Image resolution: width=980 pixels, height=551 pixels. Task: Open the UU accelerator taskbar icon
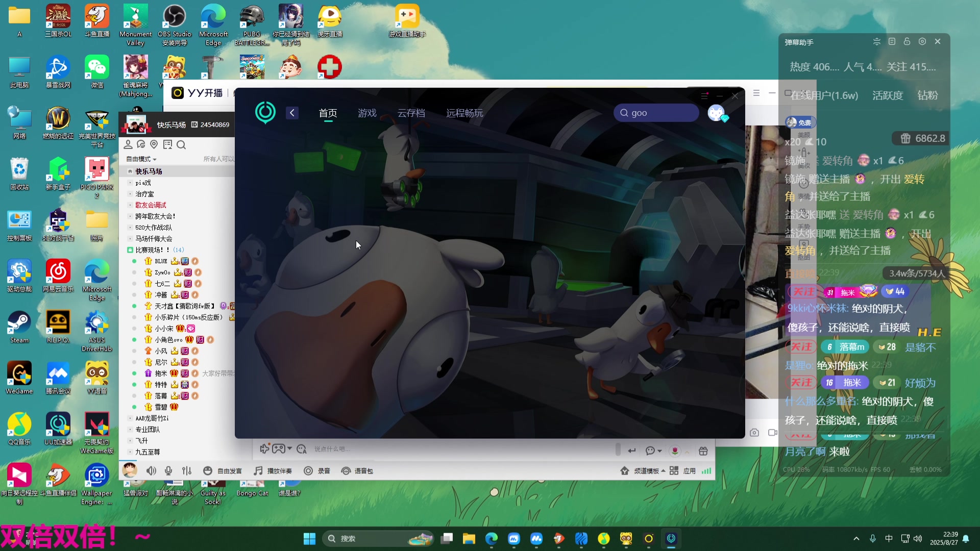671,539
